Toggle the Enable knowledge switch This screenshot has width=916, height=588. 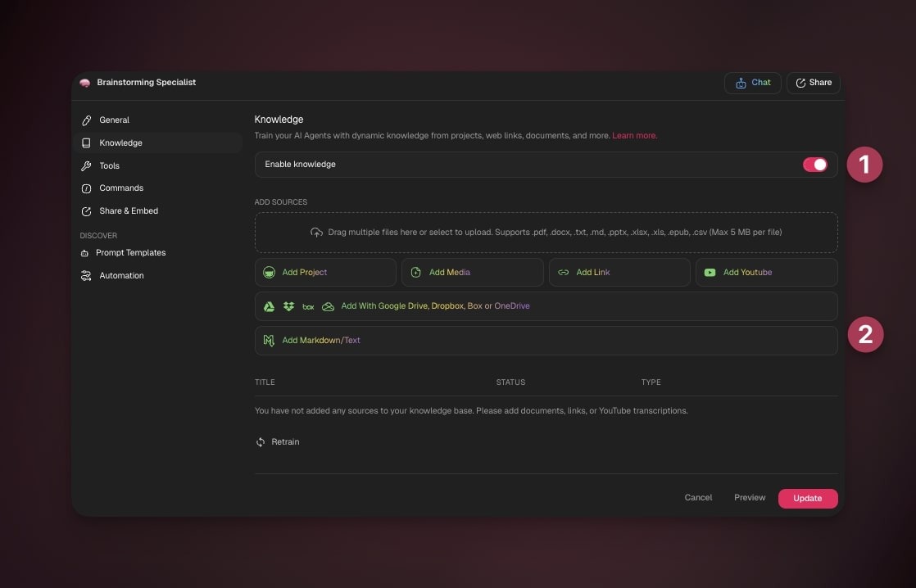[x=814, y=165]
